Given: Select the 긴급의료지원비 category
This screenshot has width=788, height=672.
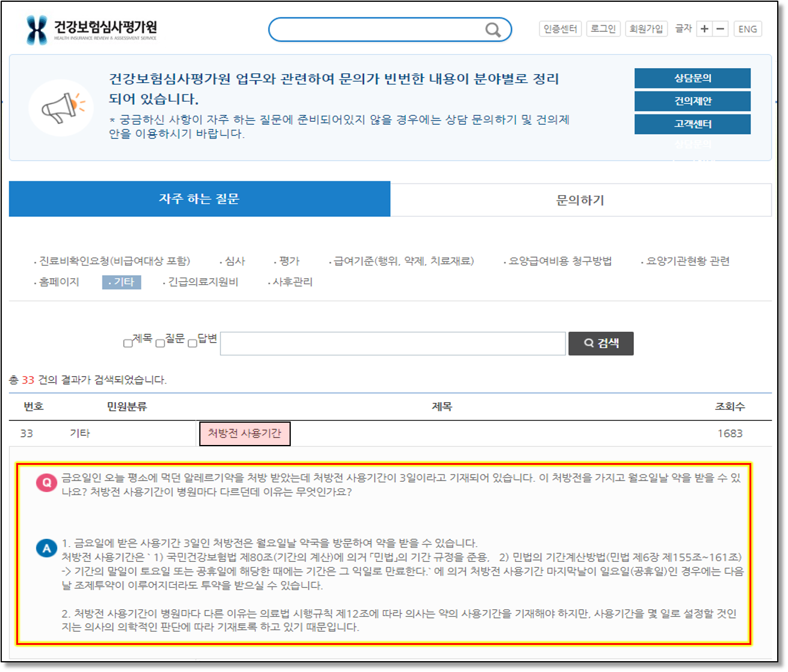Looking at the screenshot, I should coord(203,282).
